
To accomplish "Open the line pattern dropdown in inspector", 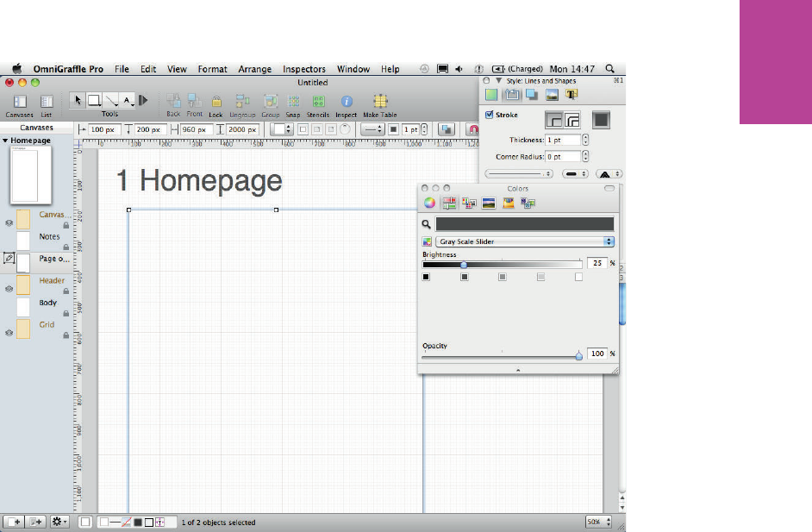I will [x=519, y=174].
